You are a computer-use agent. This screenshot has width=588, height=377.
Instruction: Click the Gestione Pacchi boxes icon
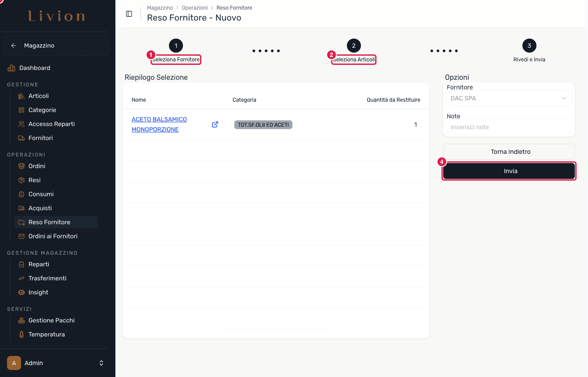tap(22, 320)
